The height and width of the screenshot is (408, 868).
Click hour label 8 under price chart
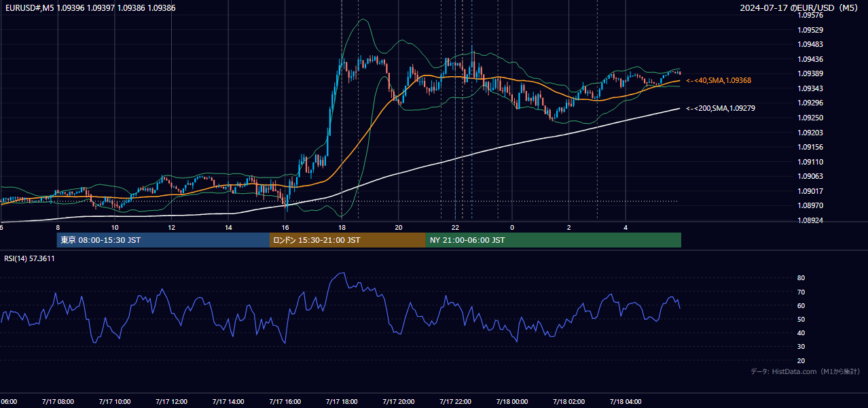pos(58,227)
